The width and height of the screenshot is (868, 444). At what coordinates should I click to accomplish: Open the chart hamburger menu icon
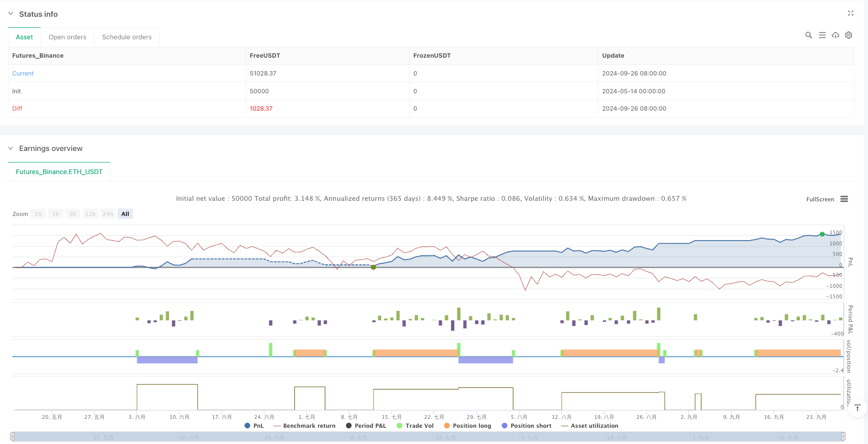(x=844, y=199)
